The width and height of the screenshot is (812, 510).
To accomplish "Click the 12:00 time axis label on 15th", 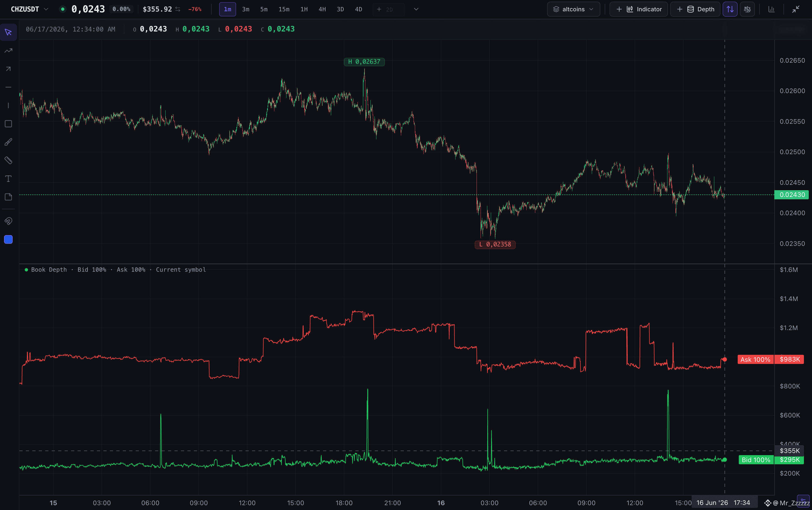I will pos(247,503).
